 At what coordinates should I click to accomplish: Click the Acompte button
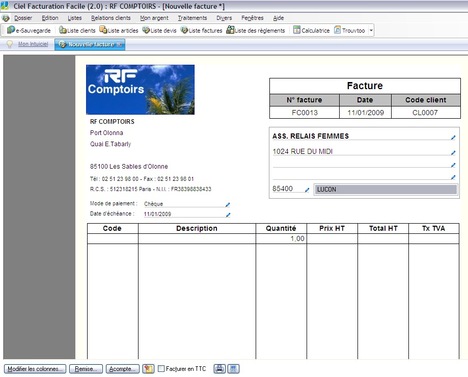[x=122, y=369]
